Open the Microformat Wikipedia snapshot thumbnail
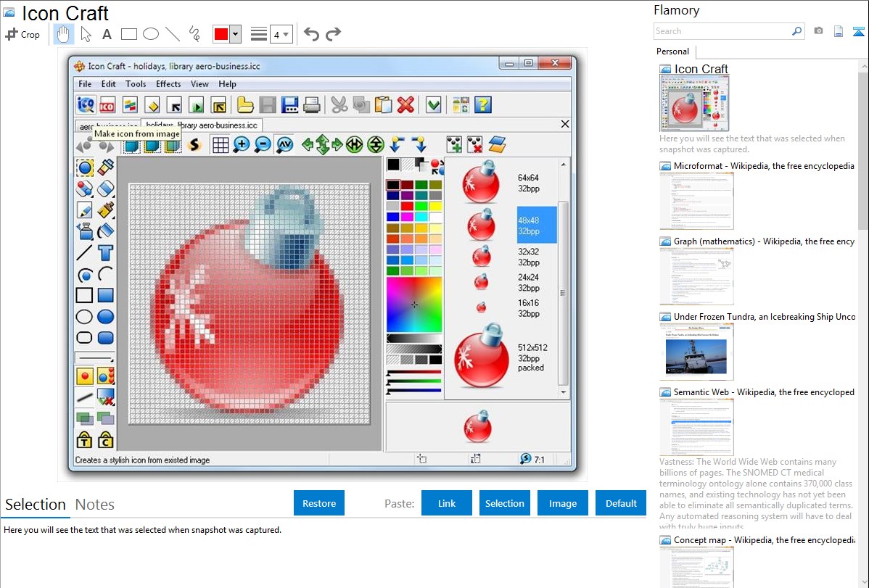The height and width of the screenshot is (588, 869). coord(696,201)
